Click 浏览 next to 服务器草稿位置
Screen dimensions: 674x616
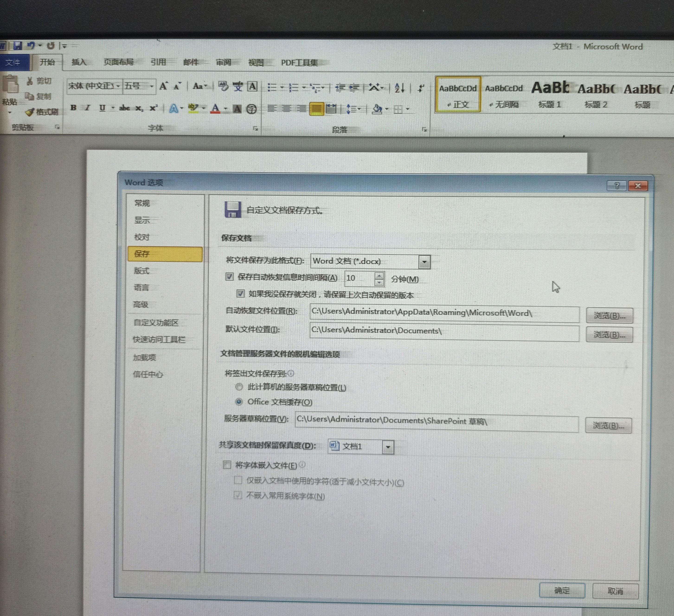tap(608, 425)
